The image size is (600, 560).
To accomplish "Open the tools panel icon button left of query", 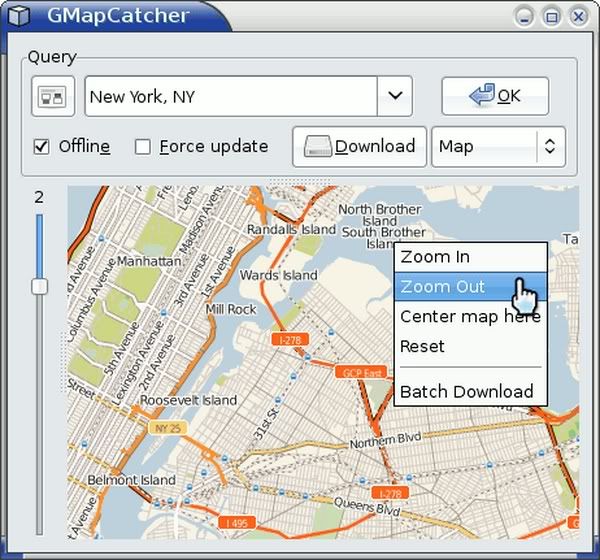I will [x=53, y=96].
